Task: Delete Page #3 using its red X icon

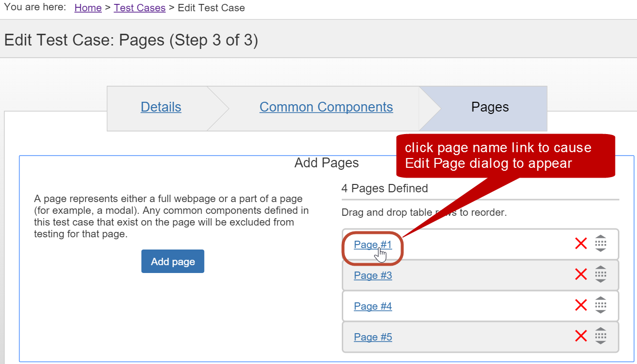Action: pyautogui.click(x=581, y=274)
